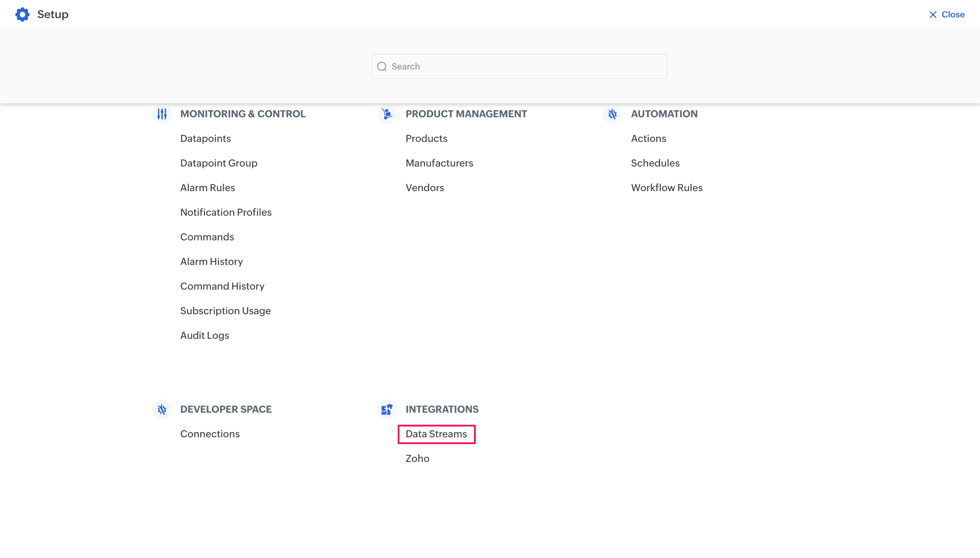View Subscription Usage
Viewport: 980px width, 558px height.
click(x=225, y=311)
